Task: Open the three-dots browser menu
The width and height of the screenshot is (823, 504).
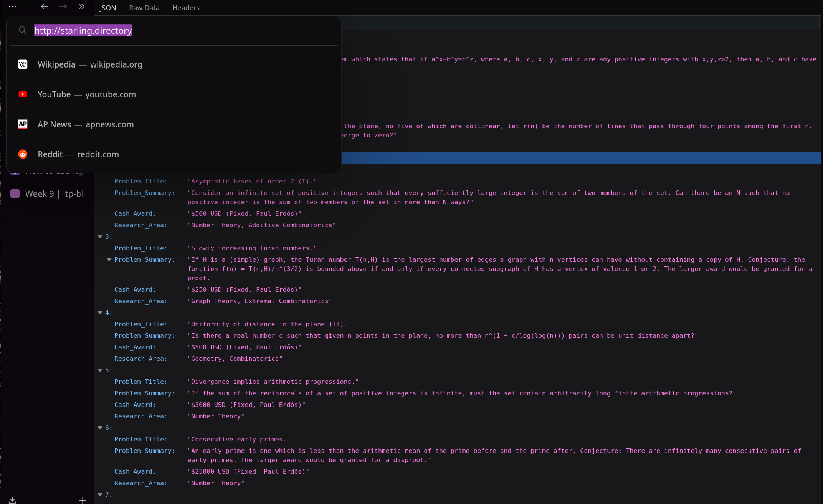Action: (12, 7)
